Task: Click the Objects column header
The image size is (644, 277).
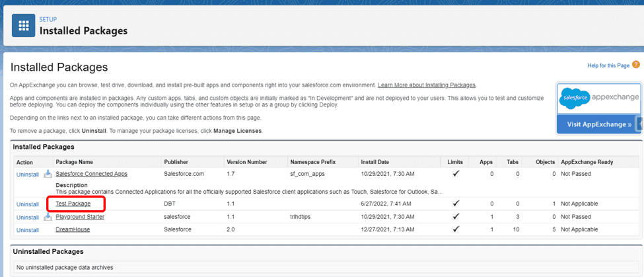Action: pyautogui.click(x=546, y=162)
